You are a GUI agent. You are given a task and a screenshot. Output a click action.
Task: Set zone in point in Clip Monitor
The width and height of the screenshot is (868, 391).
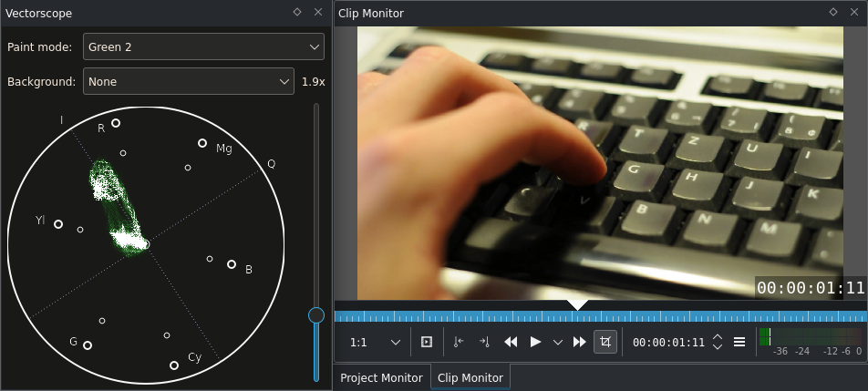click(x=459, y=343)
